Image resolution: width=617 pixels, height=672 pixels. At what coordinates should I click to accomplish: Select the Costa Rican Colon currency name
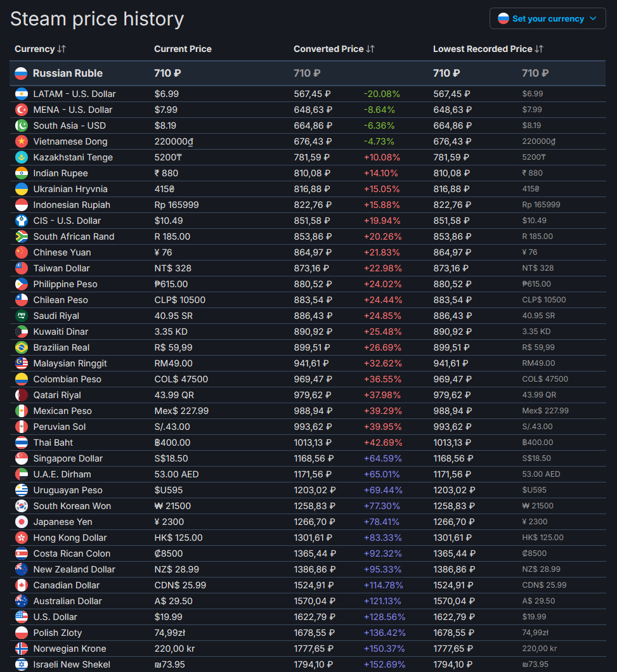[x=72, y=553]
